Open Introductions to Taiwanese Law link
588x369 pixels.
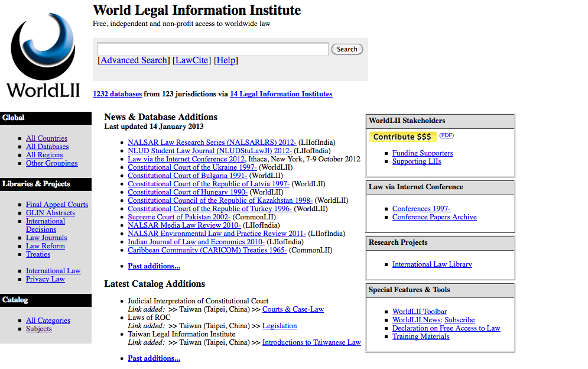311,342
